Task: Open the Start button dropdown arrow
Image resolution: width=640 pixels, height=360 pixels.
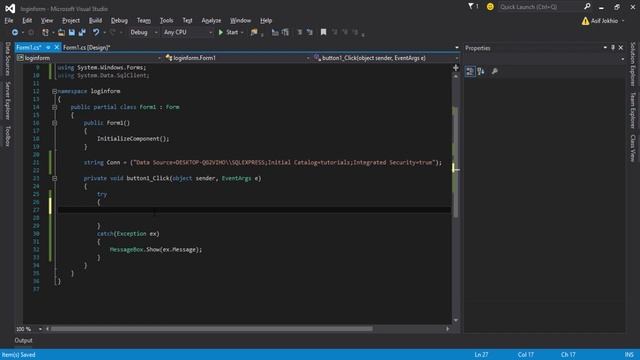Action: tap(242, 32)
